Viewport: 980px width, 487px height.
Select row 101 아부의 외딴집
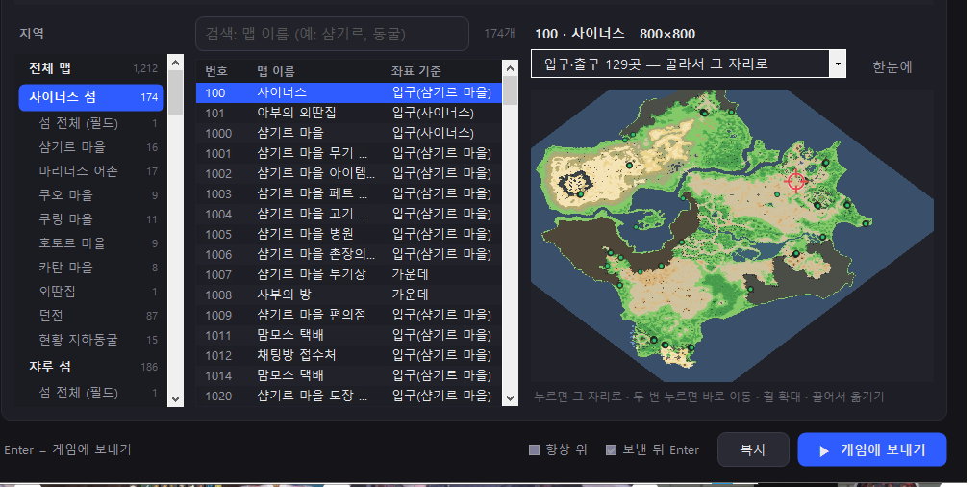tap(349, 114)
